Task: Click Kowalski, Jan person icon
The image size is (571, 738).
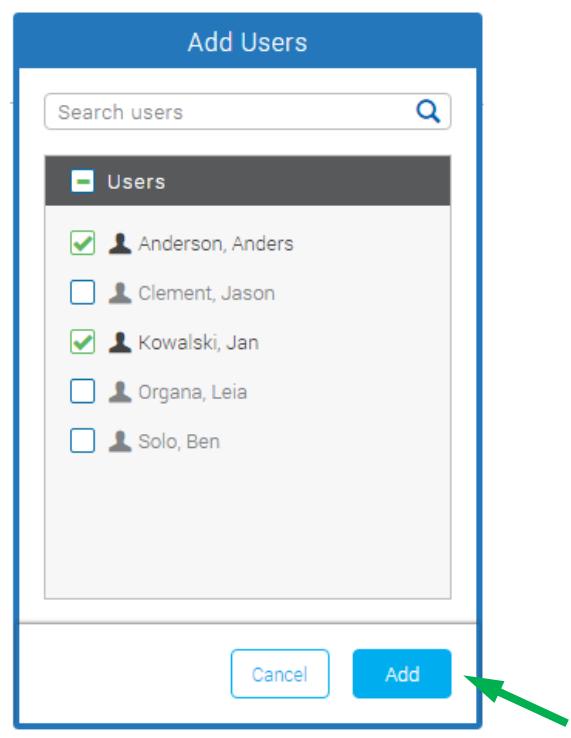Action: coord(120,342)
